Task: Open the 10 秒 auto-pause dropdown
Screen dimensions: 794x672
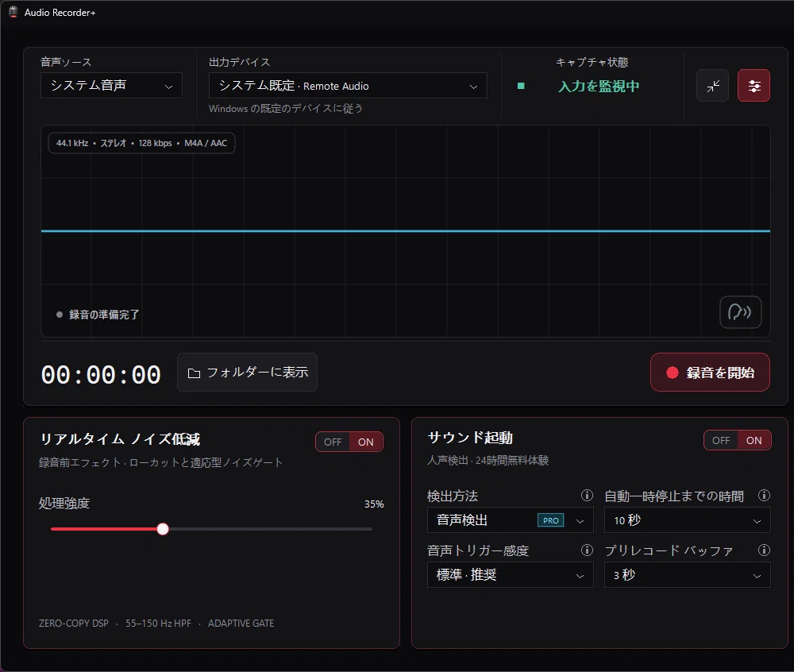Action: pyautogui.click(x=687, y=520)
